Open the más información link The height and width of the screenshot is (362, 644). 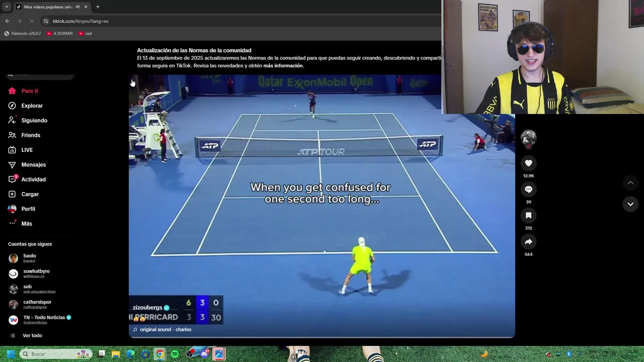coord(283,65)
